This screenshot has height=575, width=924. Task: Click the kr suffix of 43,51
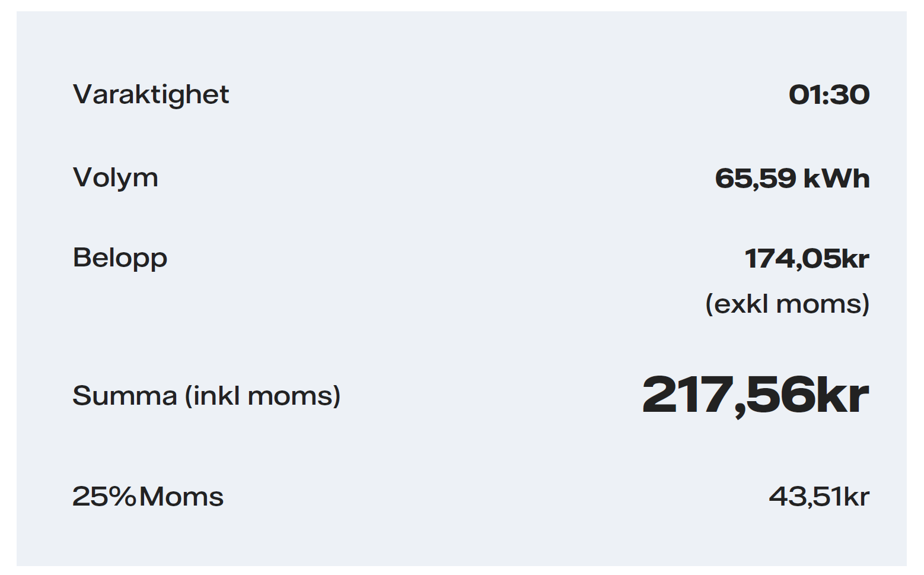pos(857,497)
